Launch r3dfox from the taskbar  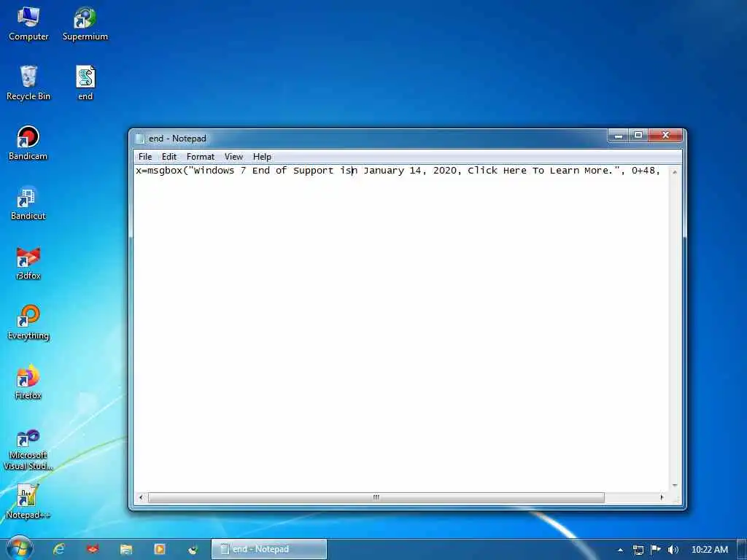point(93,549)
